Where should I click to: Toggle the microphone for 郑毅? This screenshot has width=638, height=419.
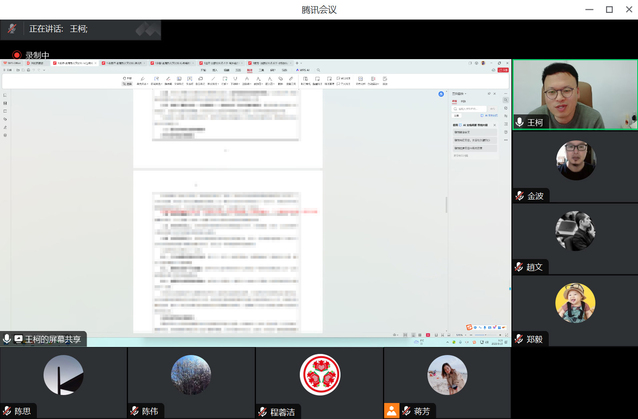tap(519, 339)
